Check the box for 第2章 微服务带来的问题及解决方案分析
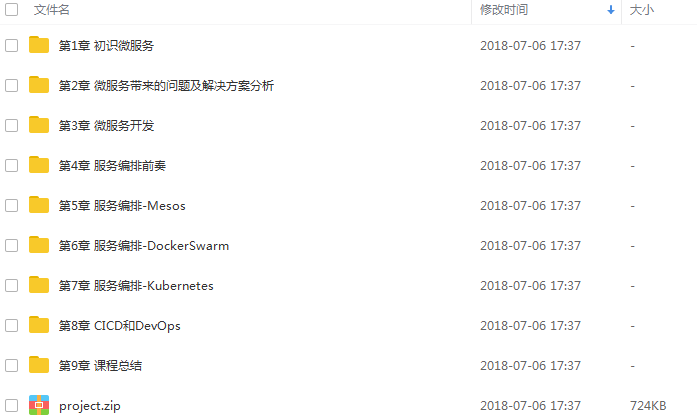 (x=12, y=85)
